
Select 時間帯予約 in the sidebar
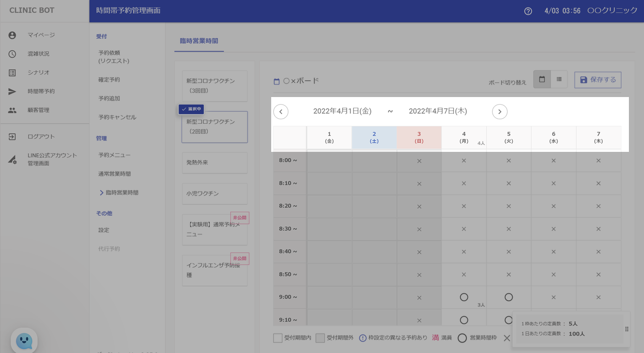click(x=41, y=92)
